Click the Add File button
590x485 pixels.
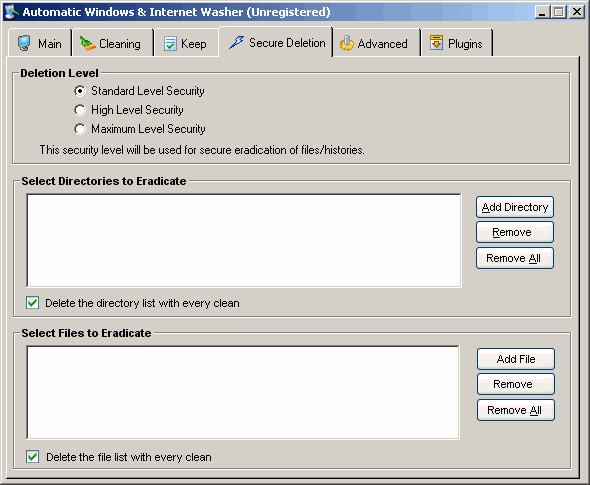pyautogui.click(x=516, y=359)
